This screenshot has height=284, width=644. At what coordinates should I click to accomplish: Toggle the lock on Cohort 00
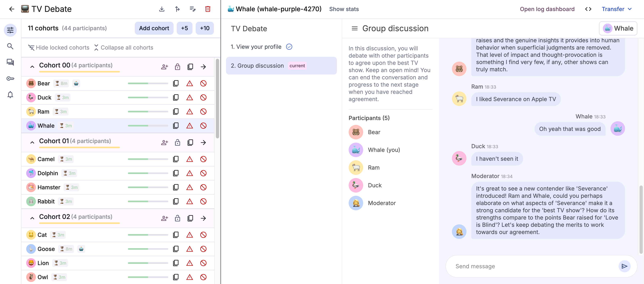(177, 67)
